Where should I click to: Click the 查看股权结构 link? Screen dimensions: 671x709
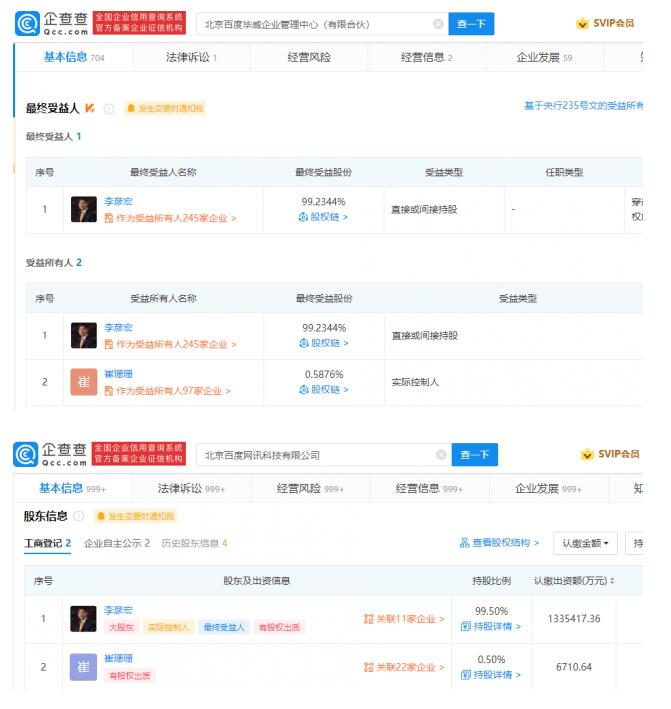point(499,543)
